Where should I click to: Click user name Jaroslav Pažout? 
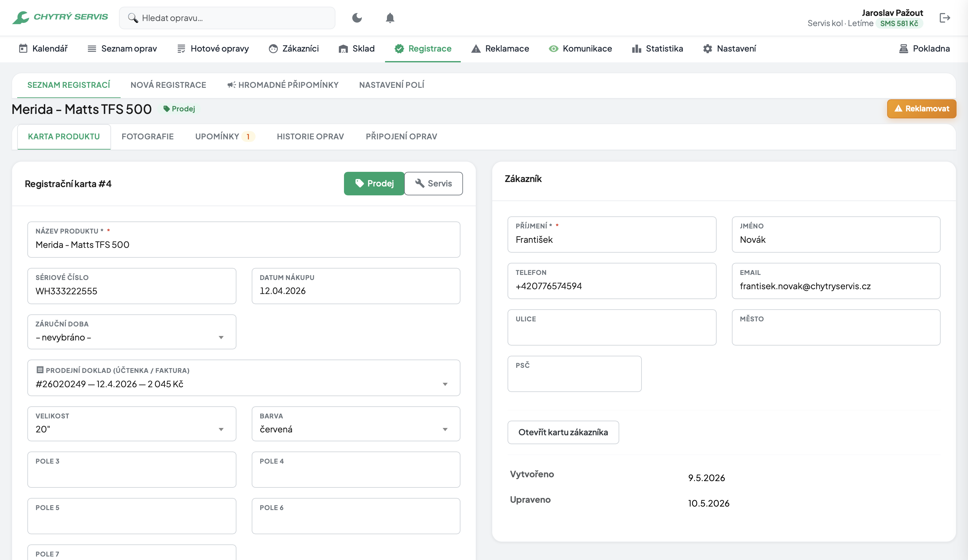(892, 13)
